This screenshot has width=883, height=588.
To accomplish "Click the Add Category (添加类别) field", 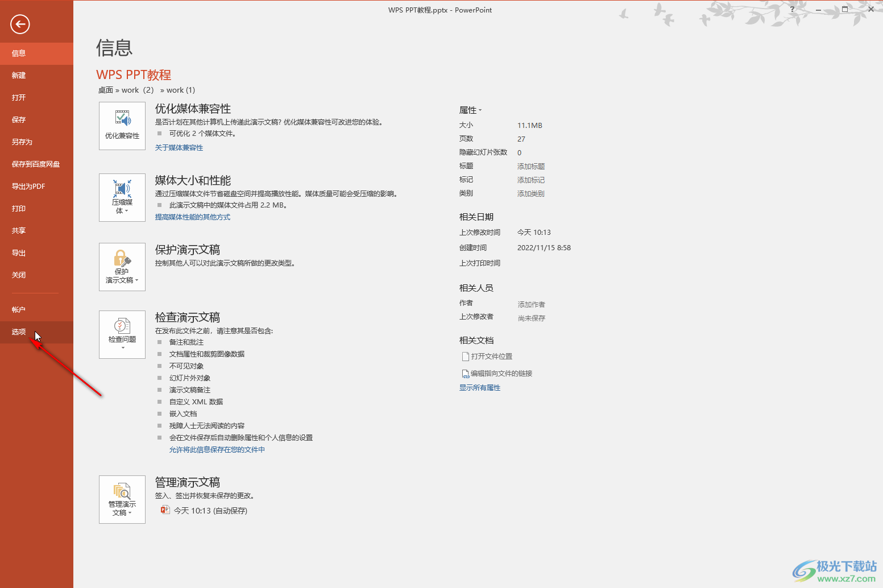I will (x=531, y=194).
